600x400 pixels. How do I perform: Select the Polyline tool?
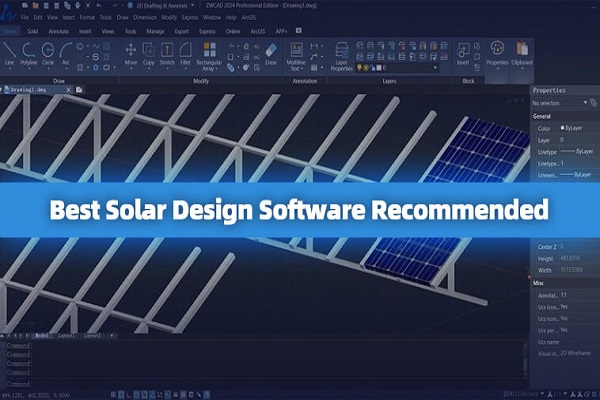pyautogui.click(x=29, y=54)
